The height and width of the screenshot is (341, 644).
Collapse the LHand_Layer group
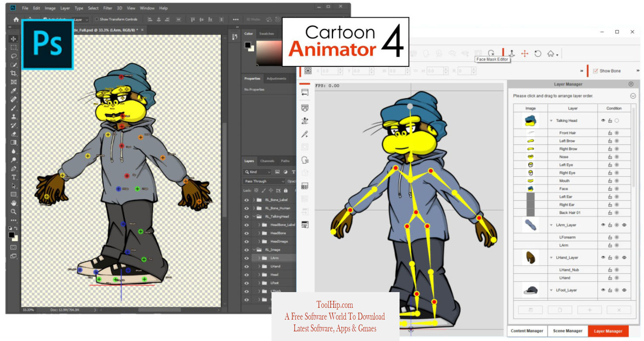pyautogui.click(x=551, y=258)
